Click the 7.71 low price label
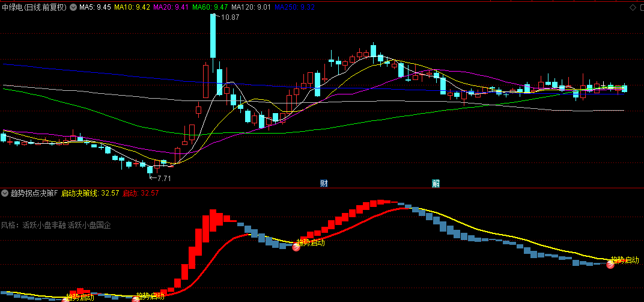The width and height of the screenshot is (644, 302). (164, 178)
